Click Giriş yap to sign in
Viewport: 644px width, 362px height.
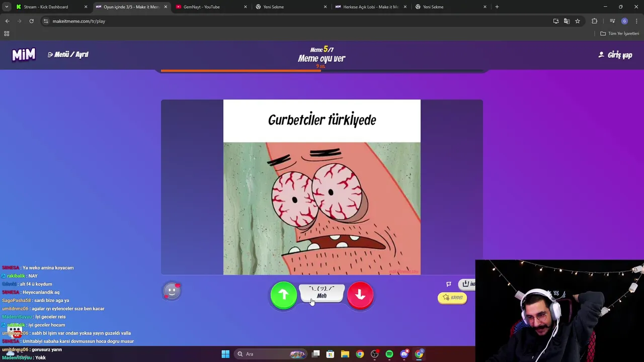click(x=615, y=55)
